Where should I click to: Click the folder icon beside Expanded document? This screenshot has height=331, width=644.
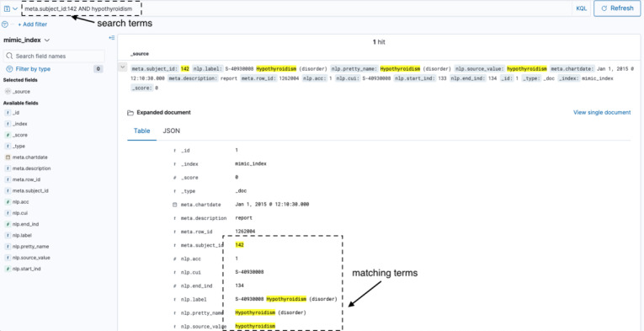[130, 113]
